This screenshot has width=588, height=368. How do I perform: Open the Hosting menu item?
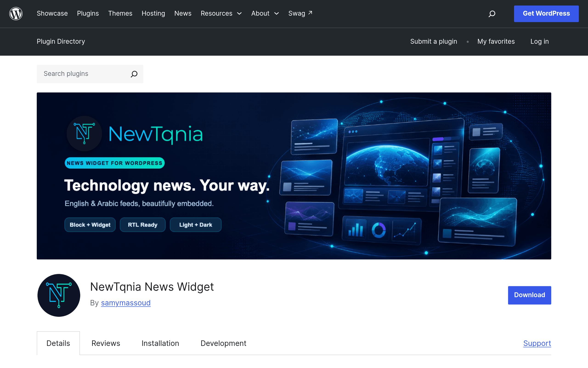coord(153,13)
